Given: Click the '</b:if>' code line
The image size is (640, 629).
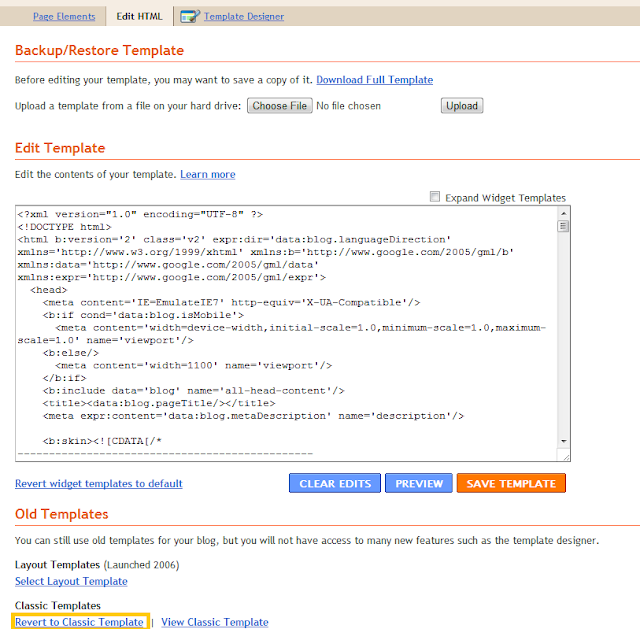Looking at the screenshot, I should pos(64,378).
